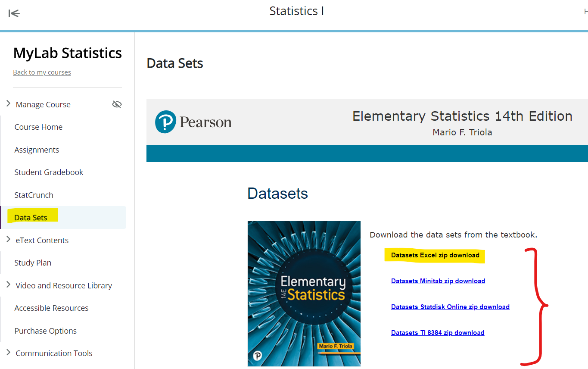Click the Data Sets page heading
This screenshot has height=369, width=588.
175,63
